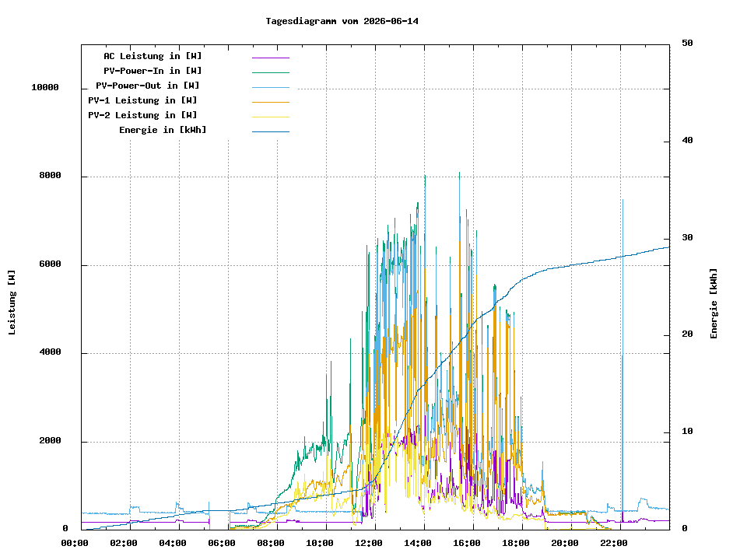Click the 30 right axis value
This screenshot has height=560, width=747.
(x=687, y=238)
